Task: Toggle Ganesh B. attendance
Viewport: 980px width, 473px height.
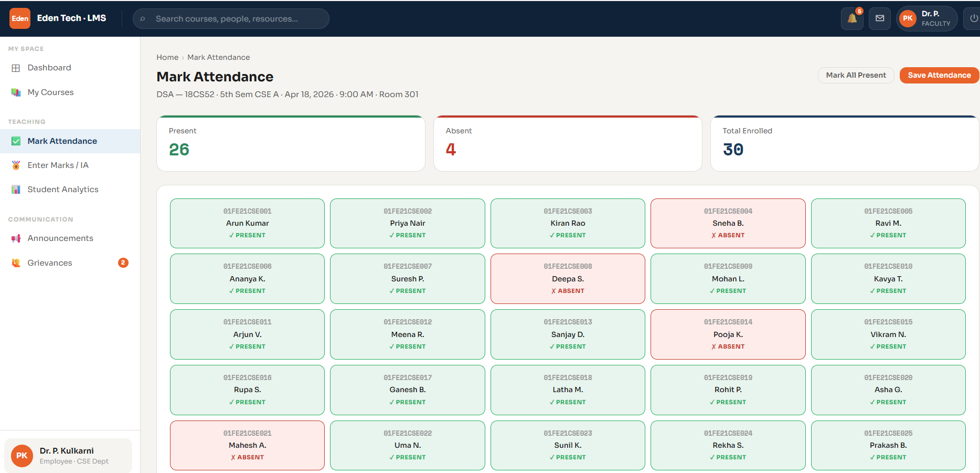Action: coord(408,390)
